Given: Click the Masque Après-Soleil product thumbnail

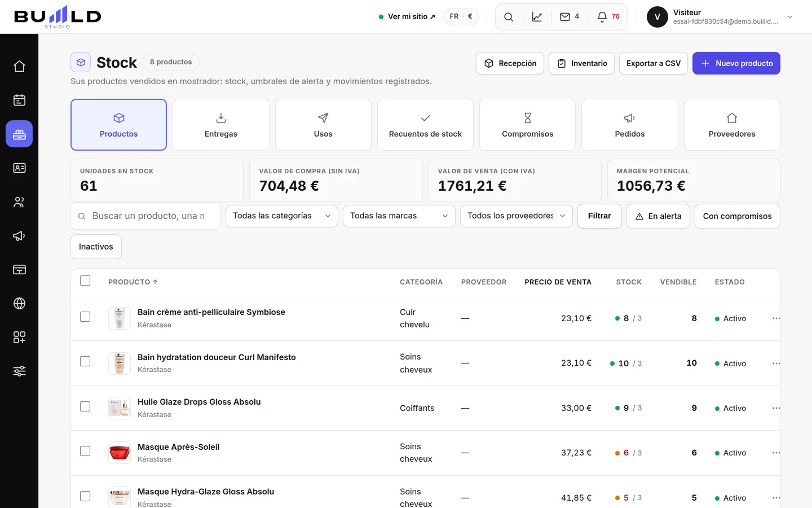Looking at the screenshot, I should (x=120, y=453).
